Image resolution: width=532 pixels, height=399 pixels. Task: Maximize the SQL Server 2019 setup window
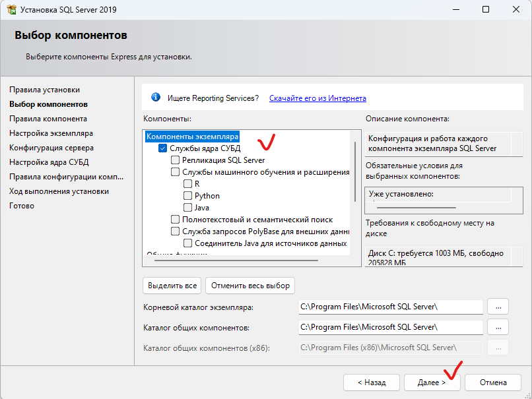click(x=486, y=9)
